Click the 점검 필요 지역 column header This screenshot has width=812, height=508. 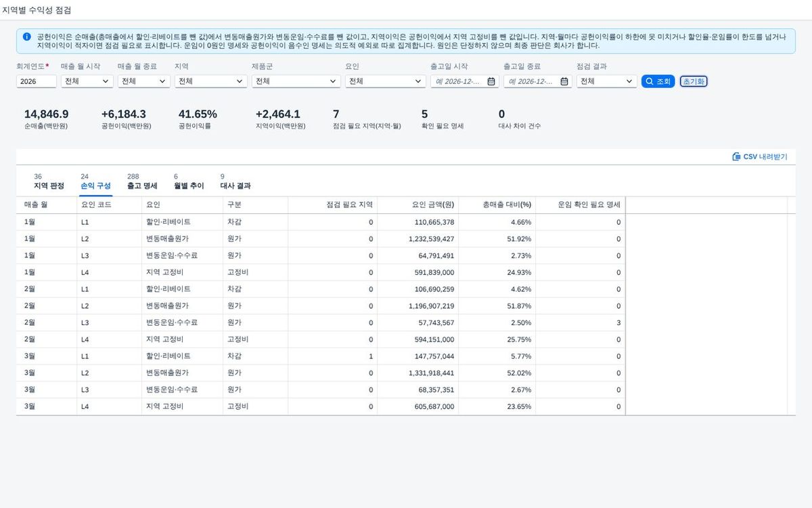tap(333, 205)
